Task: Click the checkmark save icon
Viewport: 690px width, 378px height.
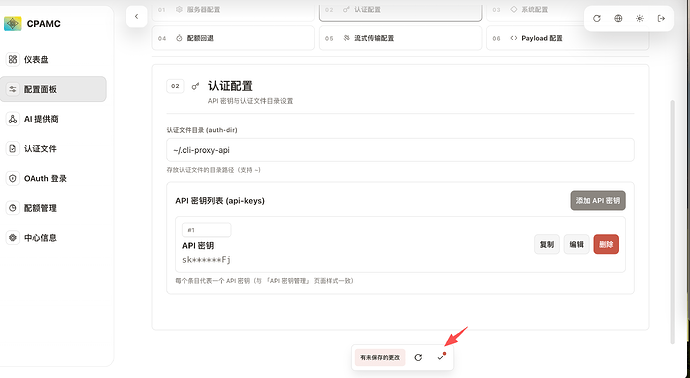Action: 440,357
